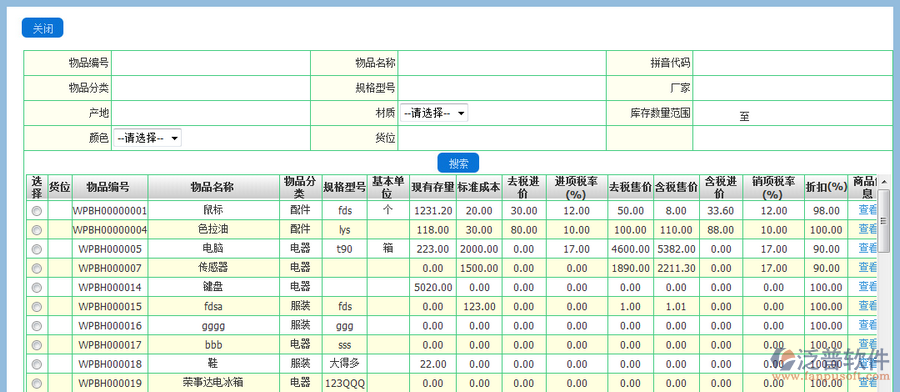Click the 现有存量 column header
Viewport: 900px width, 392px height.
[433, 187]
